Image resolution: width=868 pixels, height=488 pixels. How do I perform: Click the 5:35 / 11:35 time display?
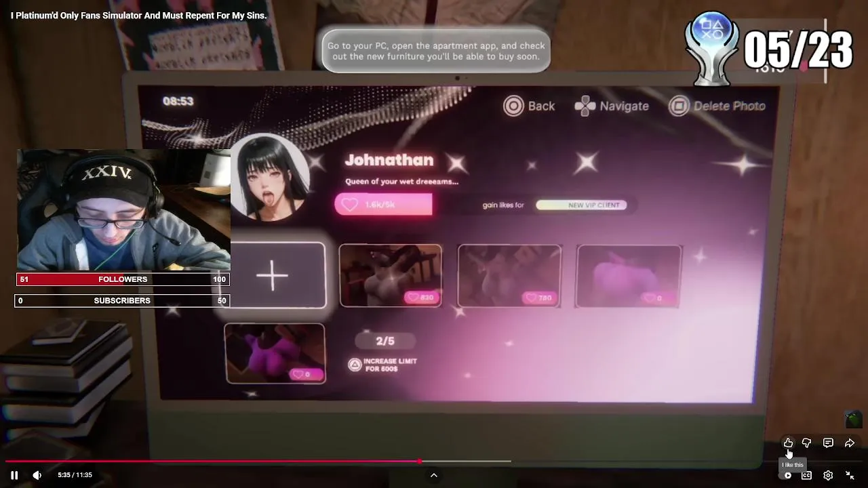[x=75, y=475]
